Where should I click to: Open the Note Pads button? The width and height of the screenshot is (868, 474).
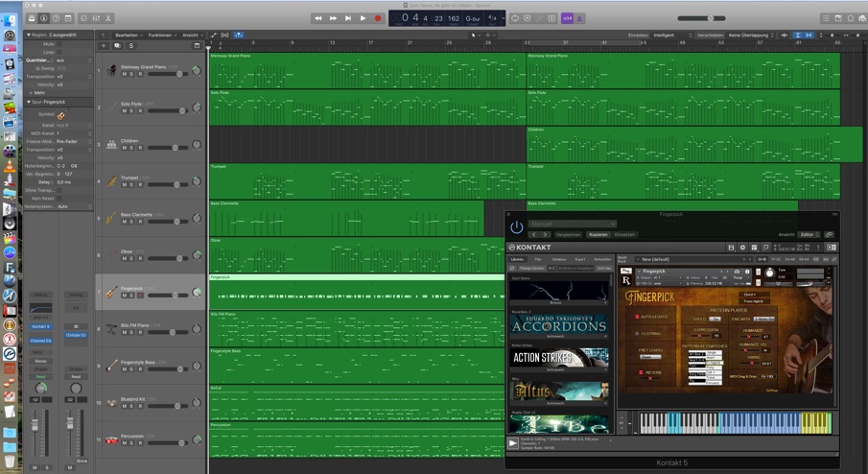tap(838, 18)
